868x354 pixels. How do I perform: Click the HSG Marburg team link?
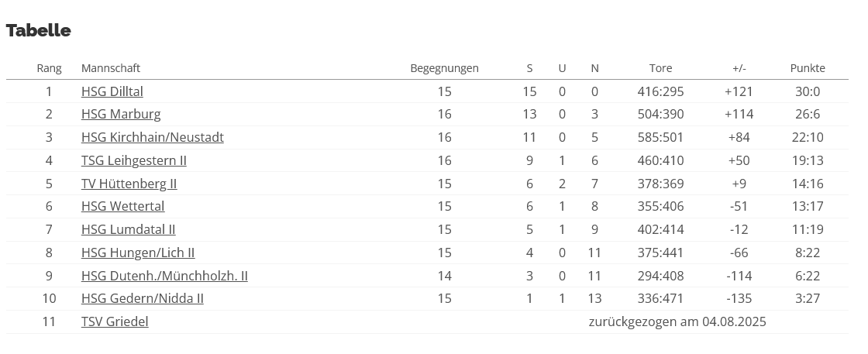pos(121,114)
